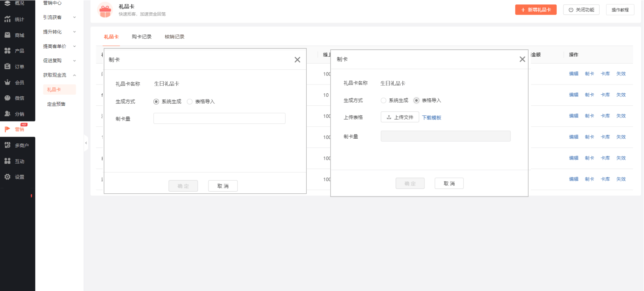Switch to the 购卡记录 tab

click(x=142, y=37)
